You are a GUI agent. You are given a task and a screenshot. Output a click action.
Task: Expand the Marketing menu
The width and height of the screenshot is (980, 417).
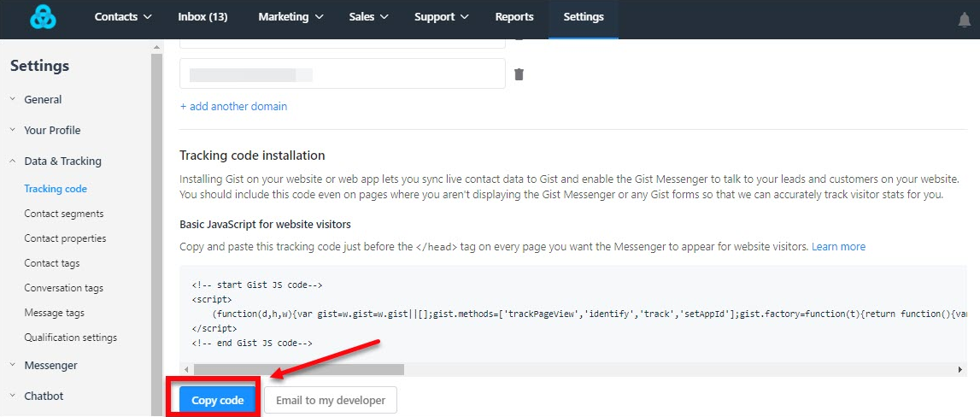[x=290, y=17]
